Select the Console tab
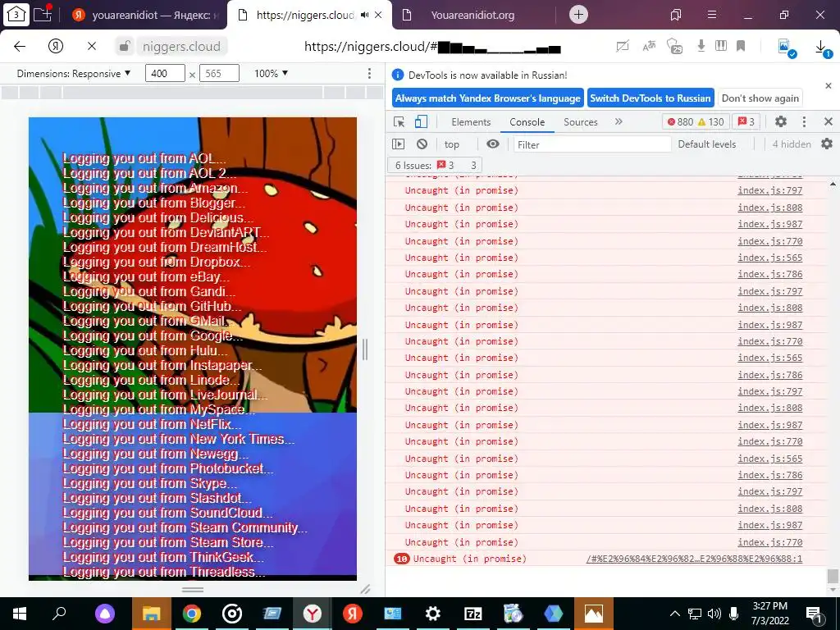The image size is (840, 630). 527,122
